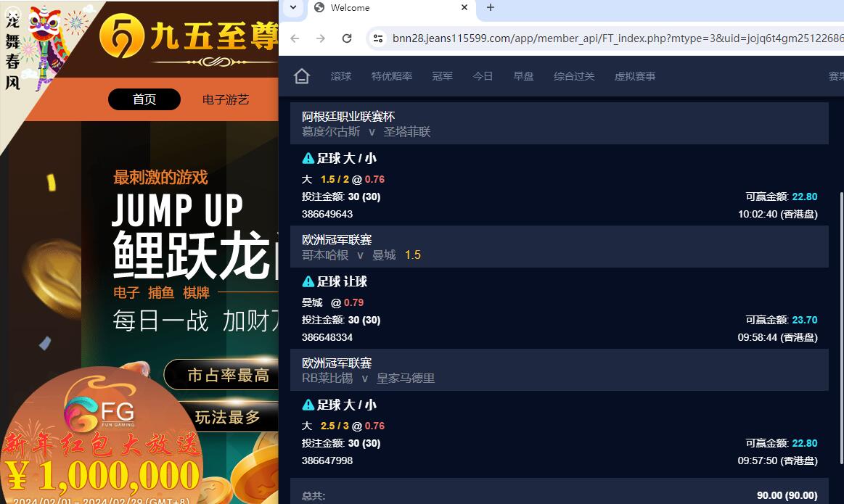Click bet time 09:57:50 (香港盘)

[778, 460]
